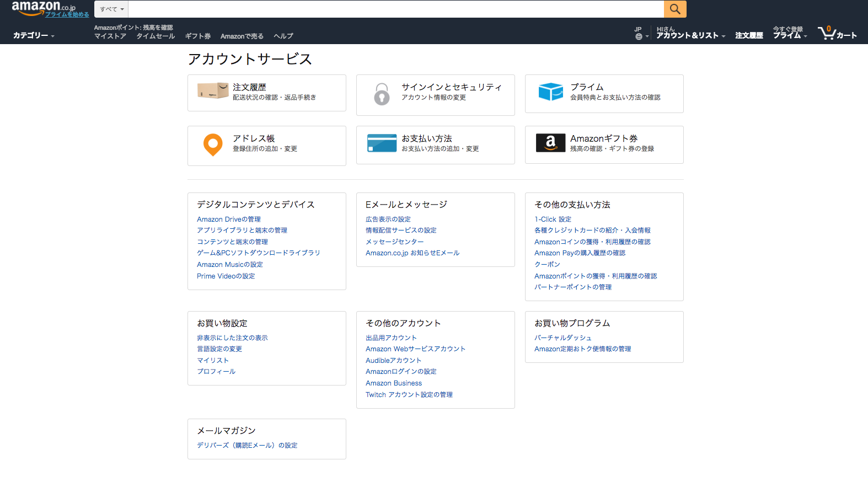Click Amazon Business link
Viewport: 868px width, 487px height.
tap(394, 383)
